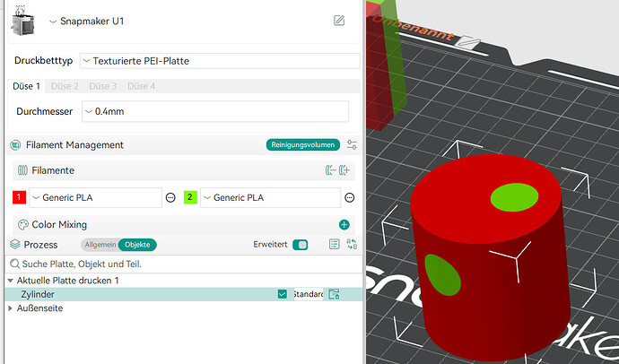Add a new Color Mixing entry

[x=344, y=224]
